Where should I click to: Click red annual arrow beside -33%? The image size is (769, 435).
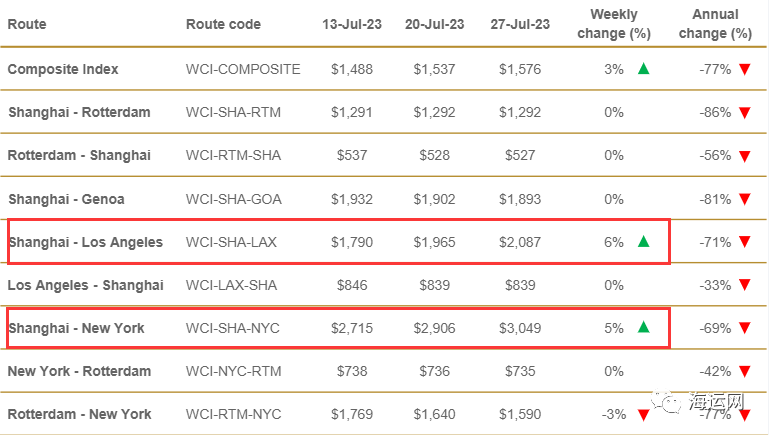point(744,285)
